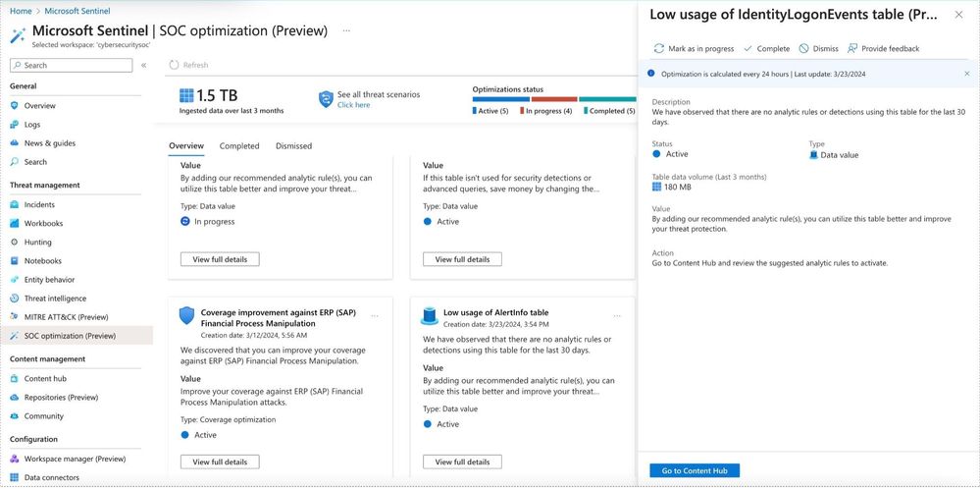Open Incidents under Threat management
980x490 pixels.
pyautogui.click(x=39, y=204)
